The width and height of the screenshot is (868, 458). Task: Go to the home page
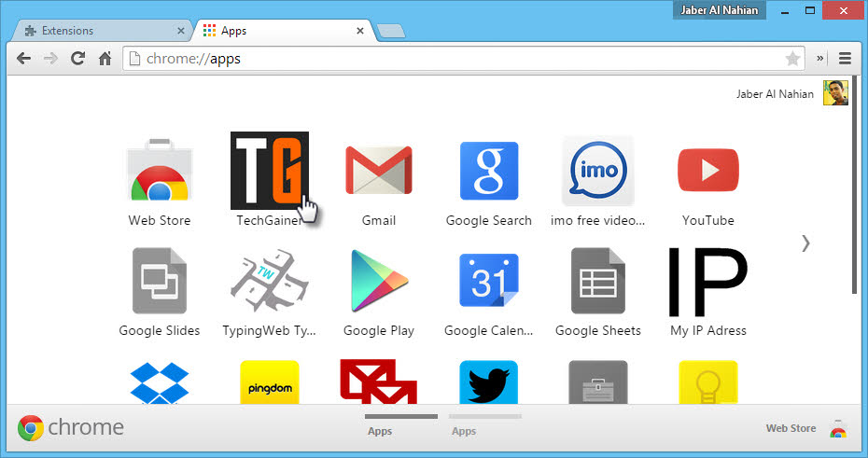tap(105, 58)
